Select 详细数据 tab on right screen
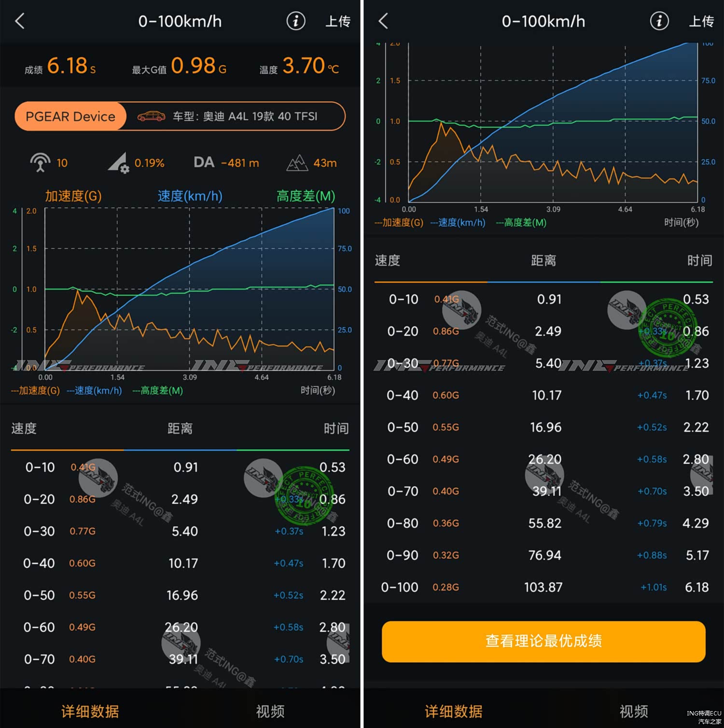Viewport: 724px width, 728px height. click(x=453, y=711)
